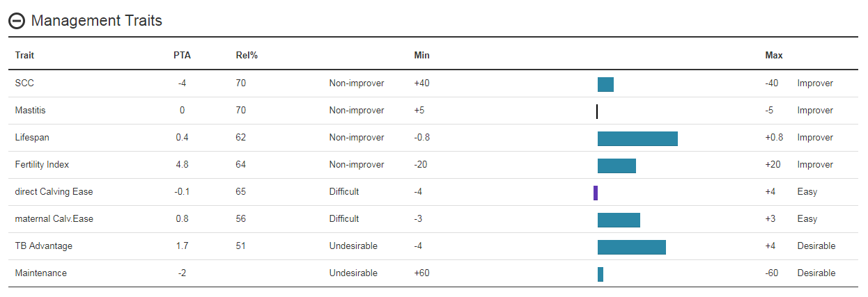Image resolution: width=868 pixels, height=297 pixels.
Task: Click the purple direct Calving Ease bar
Action: [x=596, y=193]
